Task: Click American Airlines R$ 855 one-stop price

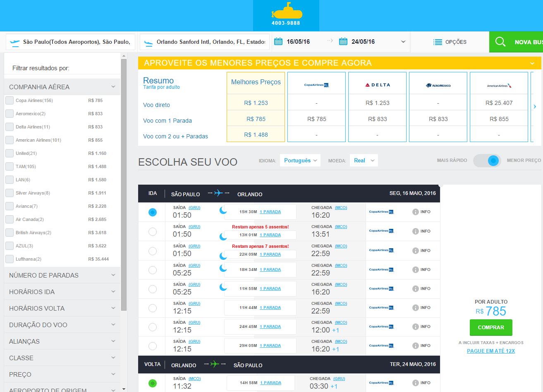Action: coord(499,119)
